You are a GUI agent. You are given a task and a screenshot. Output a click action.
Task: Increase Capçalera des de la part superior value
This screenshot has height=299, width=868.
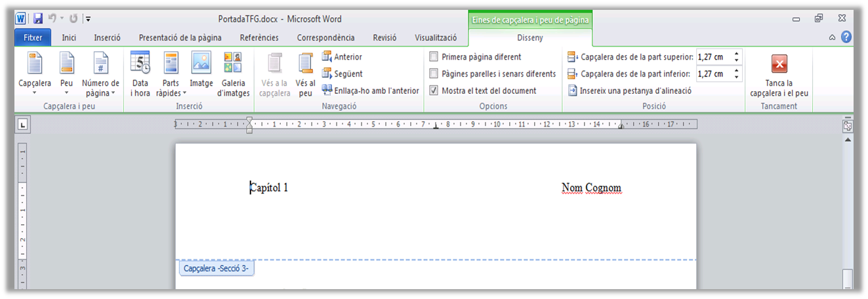pos(737,54)
